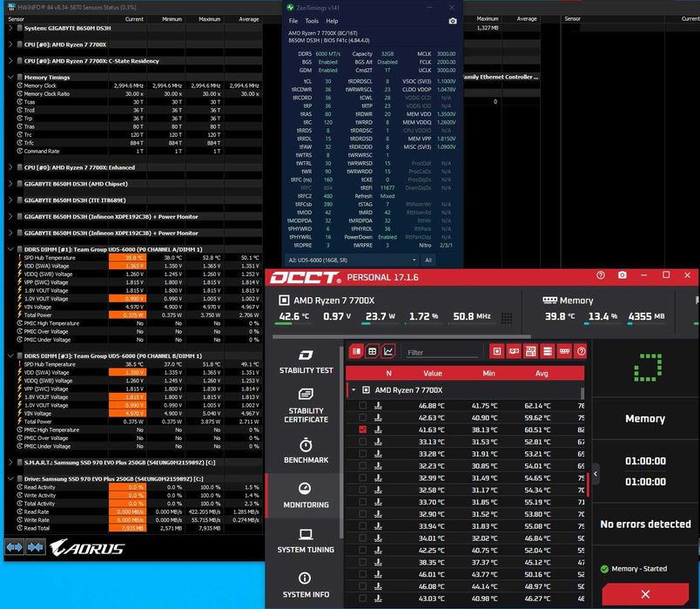Open System Info in the OCCT sidebar

pyautogui.click(x=306, y=585)
